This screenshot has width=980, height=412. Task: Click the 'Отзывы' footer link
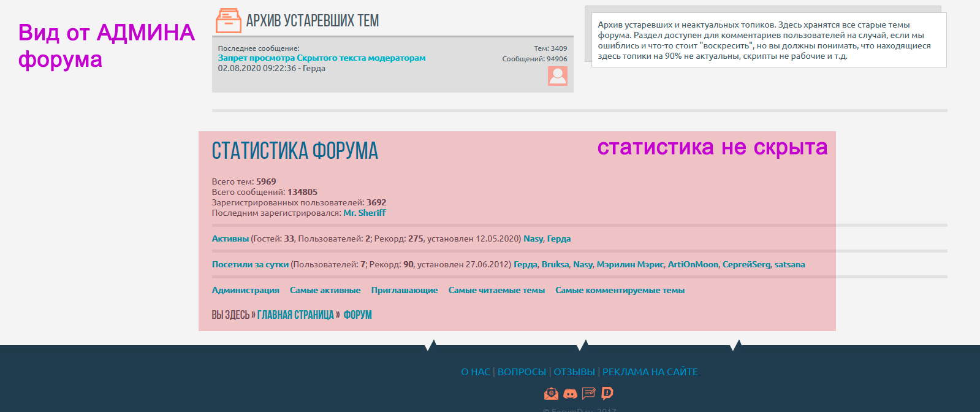[x=574, y=372]
